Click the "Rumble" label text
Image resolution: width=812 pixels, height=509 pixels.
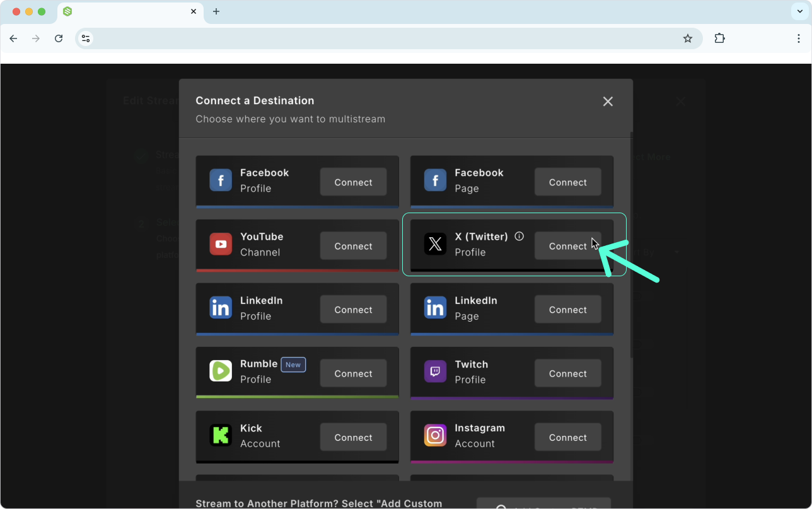click(258, 364)
